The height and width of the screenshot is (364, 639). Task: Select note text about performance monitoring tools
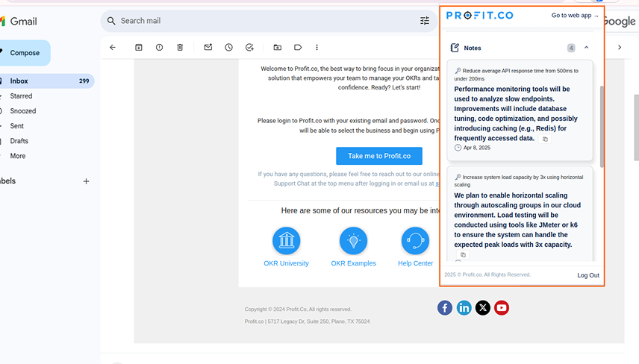coord(516,113)
